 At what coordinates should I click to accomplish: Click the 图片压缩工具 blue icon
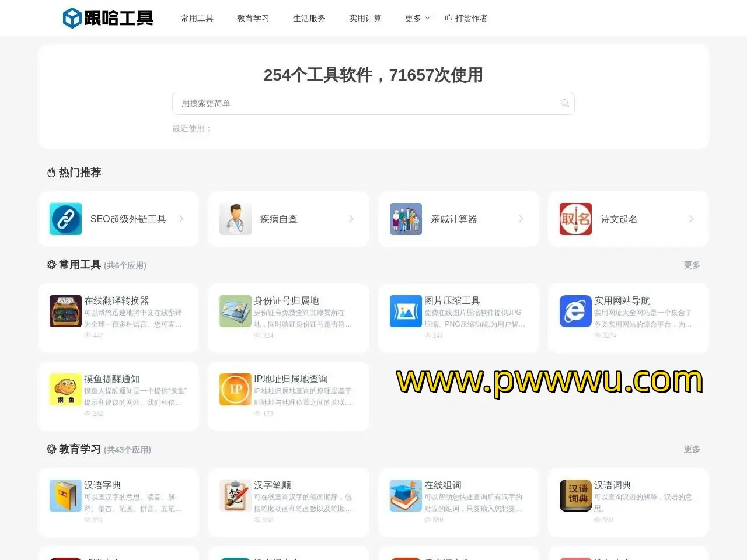point(406,311)
